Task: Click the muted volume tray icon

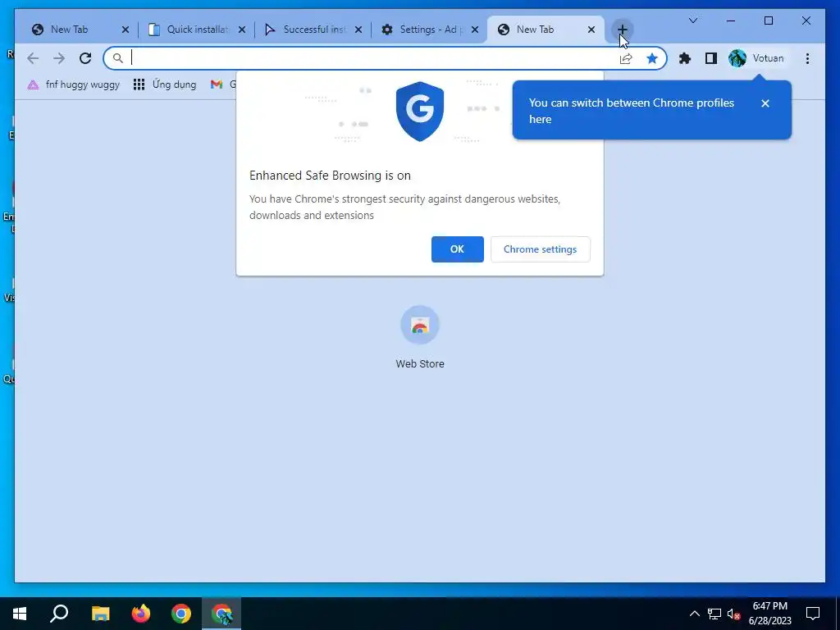Action: pos(733,614)
